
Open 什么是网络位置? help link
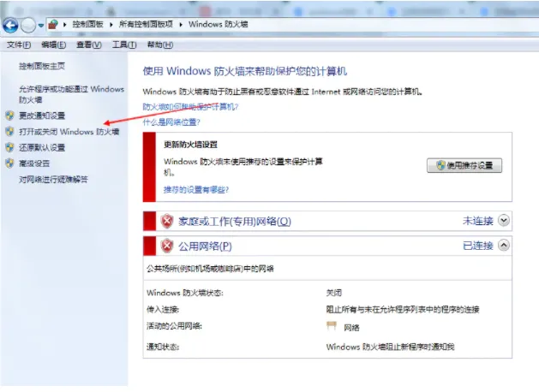pos(171,122)
